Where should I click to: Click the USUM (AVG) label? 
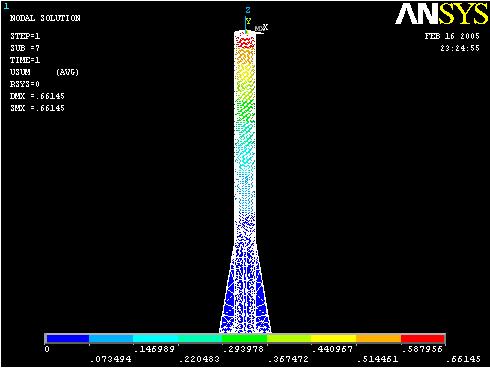coord(44,72)
